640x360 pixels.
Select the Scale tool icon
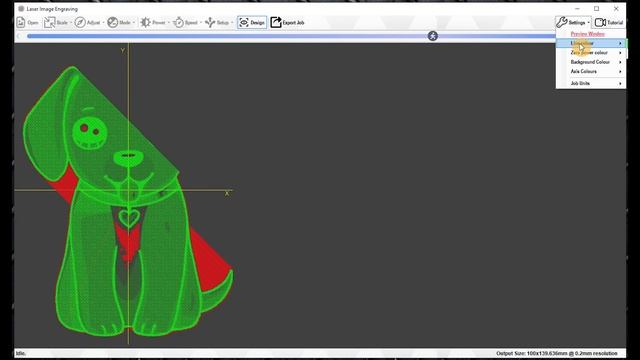(x=49, y=22)
